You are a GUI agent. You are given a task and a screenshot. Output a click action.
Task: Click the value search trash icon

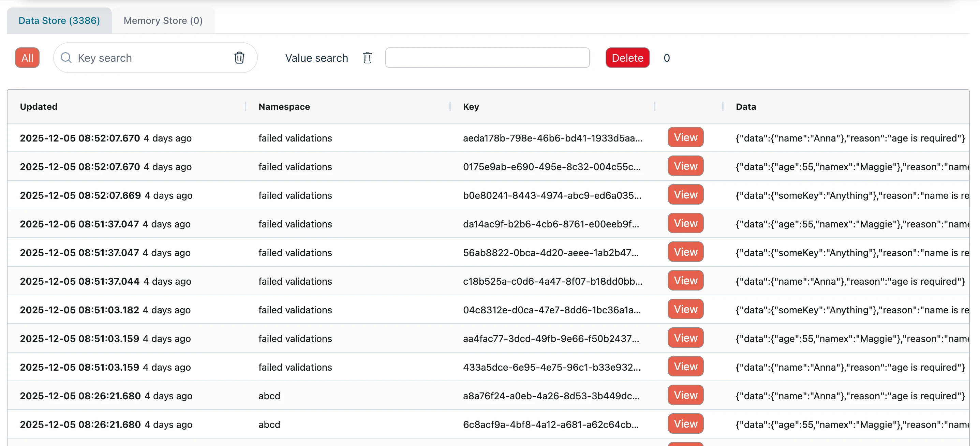(x=367, y=58)
